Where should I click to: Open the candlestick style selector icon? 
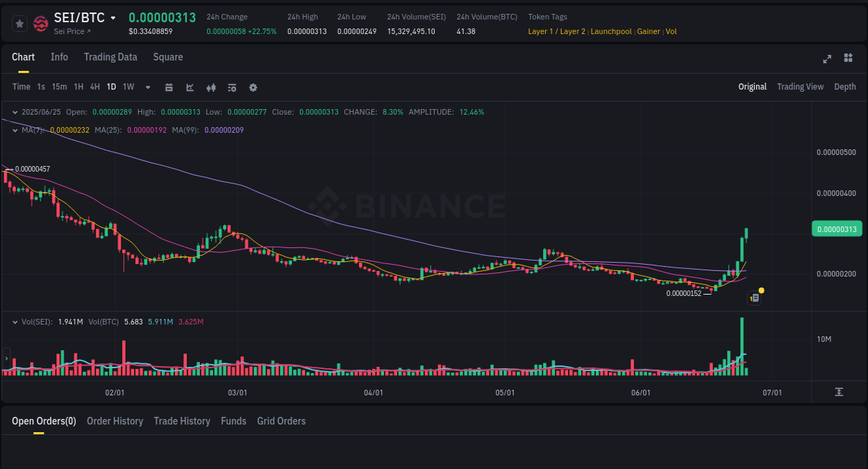point(211,87)
